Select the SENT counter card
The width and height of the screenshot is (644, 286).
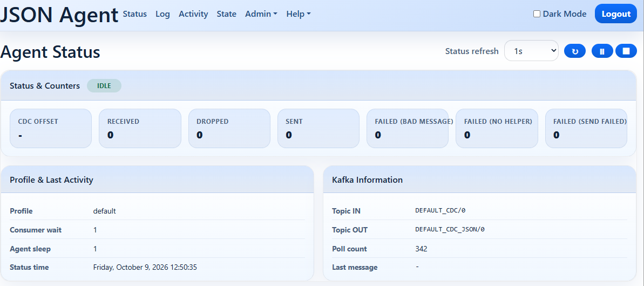318,128
